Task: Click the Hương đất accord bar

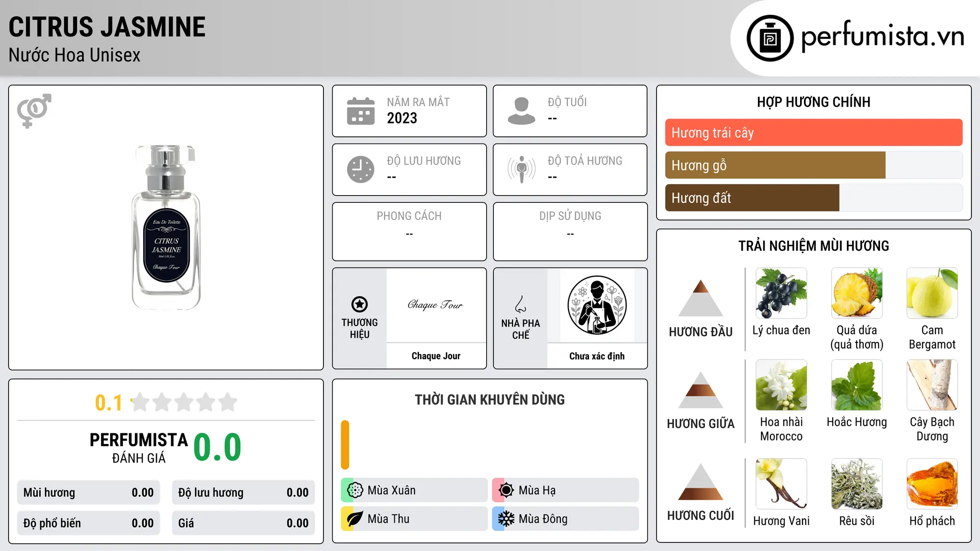Action: [x=813, y=198]
